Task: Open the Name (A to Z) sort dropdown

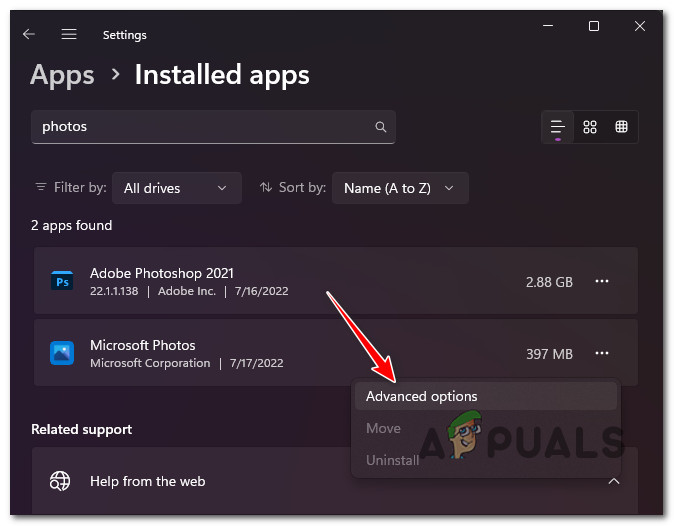Action: 399,187
